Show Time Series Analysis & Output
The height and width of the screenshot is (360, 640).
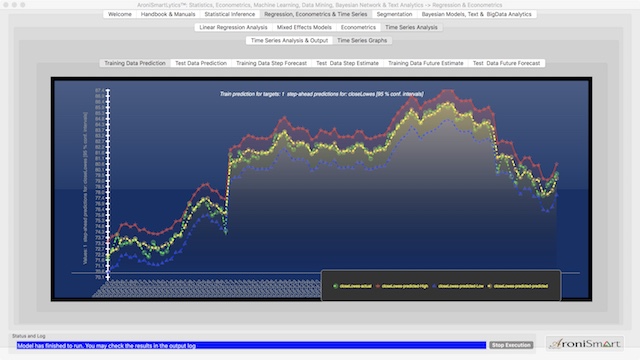point(289,40)
